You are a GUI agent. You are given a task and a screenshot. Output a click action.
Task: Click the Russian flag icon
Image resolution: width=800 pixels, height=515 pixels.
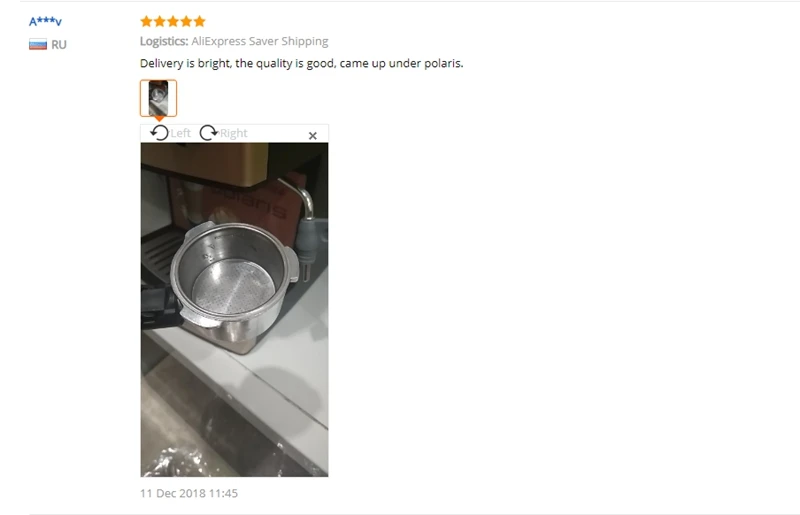[38, 44]
